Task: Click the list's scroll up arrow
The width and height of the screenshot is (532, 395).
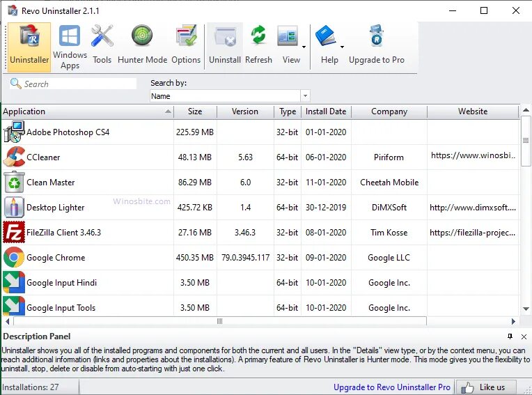Action: click(x=526, y=110)
